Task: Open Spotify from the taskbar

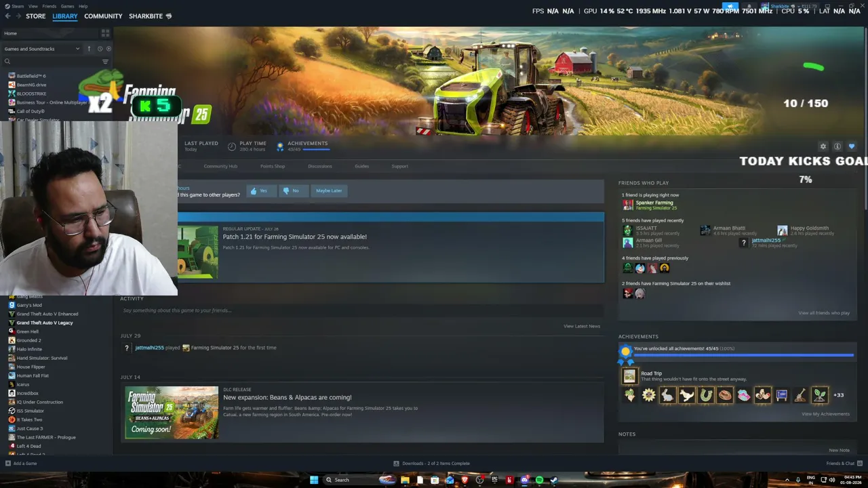Action: (539, 480)
